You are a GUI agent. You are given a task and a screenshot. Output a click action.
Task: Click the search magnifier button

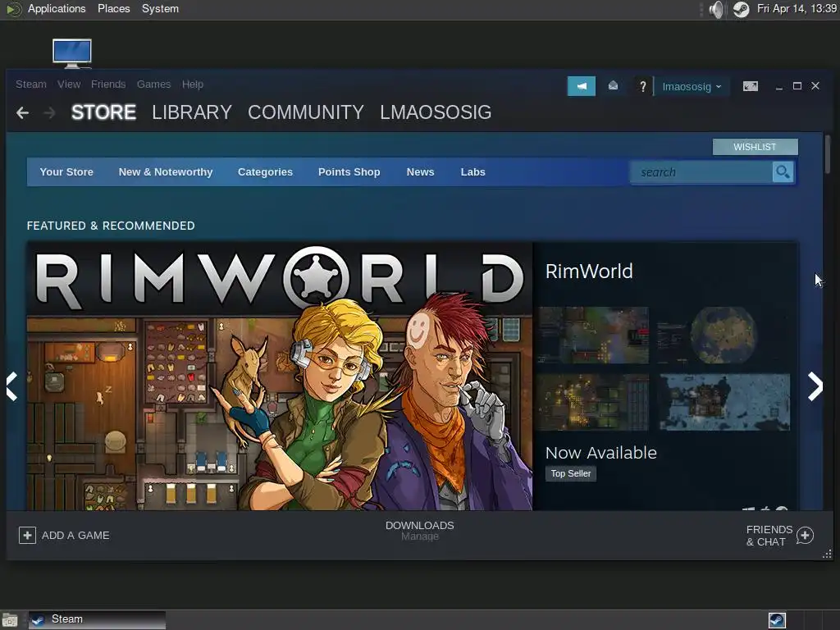pyautogui.click(x=783, y=172)
